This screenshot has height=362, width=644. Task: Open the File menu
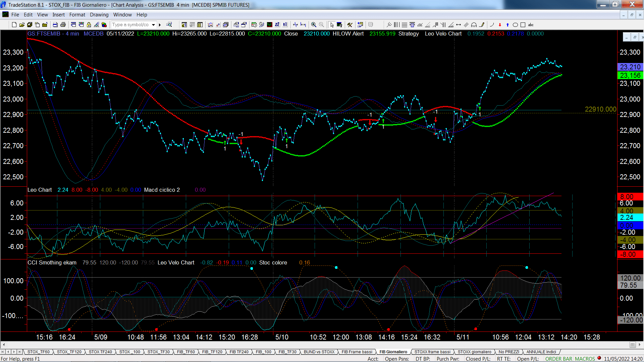[15, 15]
